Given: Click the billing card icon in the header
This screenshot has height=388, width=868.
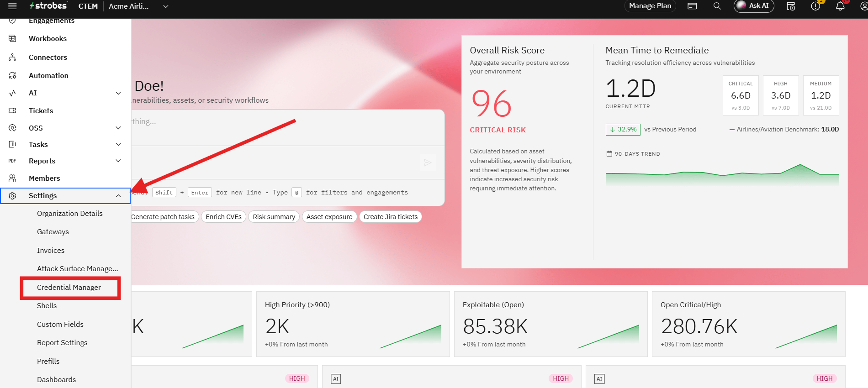Looking at the screenshot, I should click(x=692, y=6).
